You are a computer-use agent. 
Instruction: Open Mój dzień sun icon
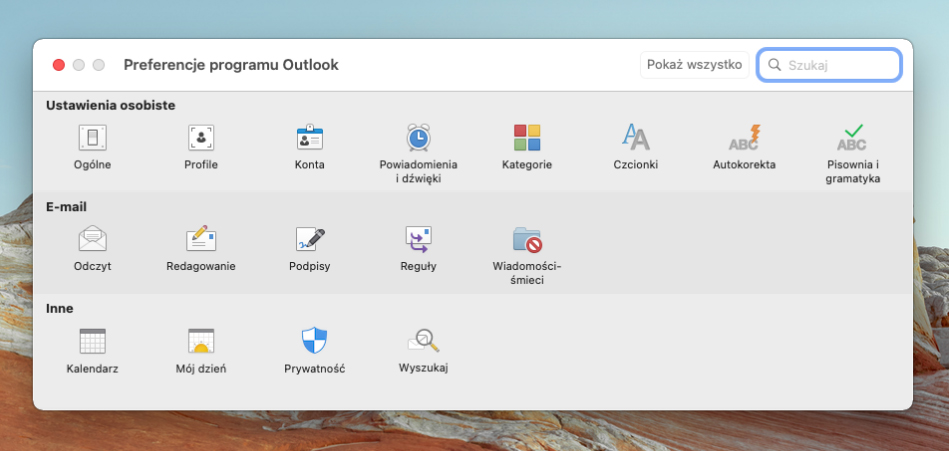click(x=201, y=341)
